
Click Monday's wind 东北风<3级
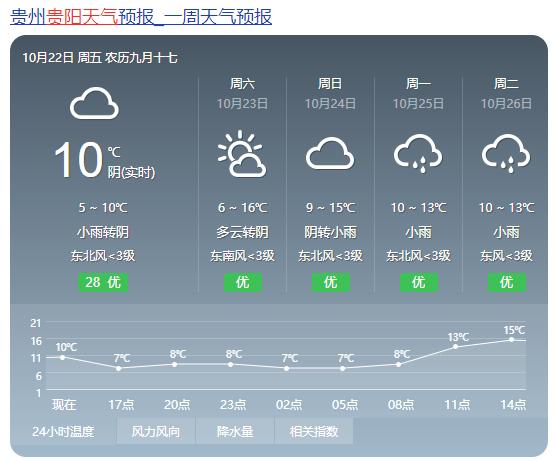coord(418,255)
